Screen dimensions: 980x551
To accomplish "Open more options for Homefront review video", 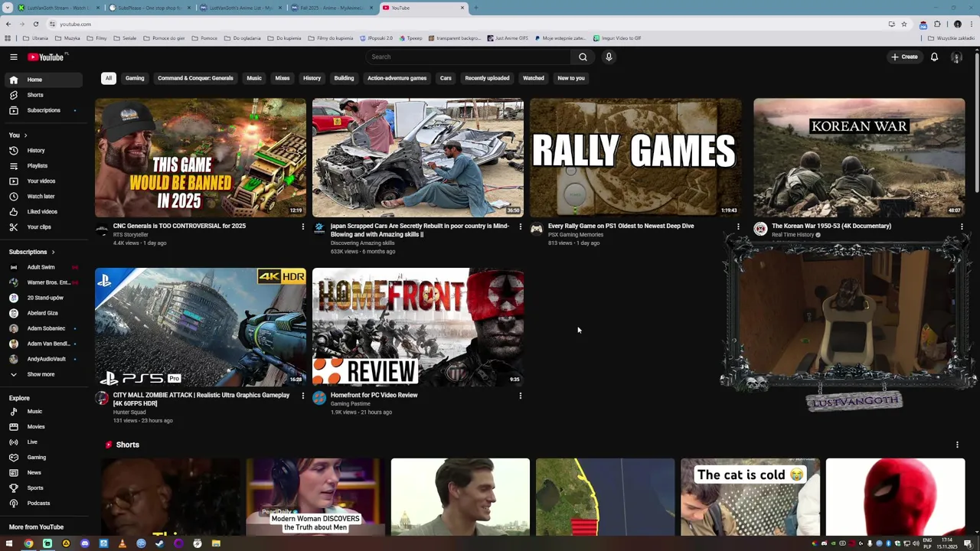I will coord(520,396).
